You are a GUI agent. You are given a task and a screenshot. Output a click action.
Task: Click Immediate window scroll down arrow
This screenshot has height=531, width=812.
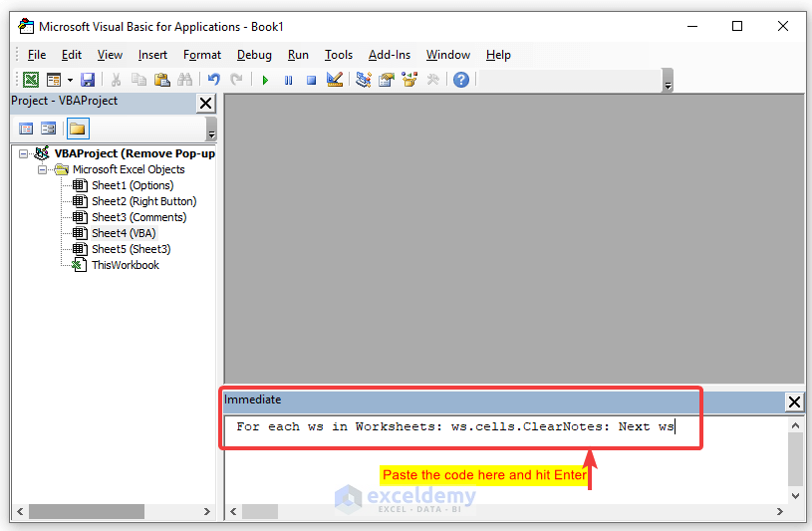click(795, 496)
